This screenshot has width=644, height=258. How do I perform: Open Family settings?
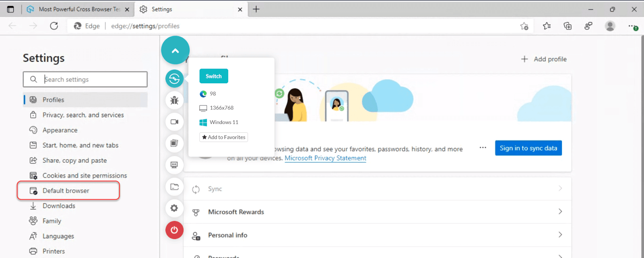(85, 221)
